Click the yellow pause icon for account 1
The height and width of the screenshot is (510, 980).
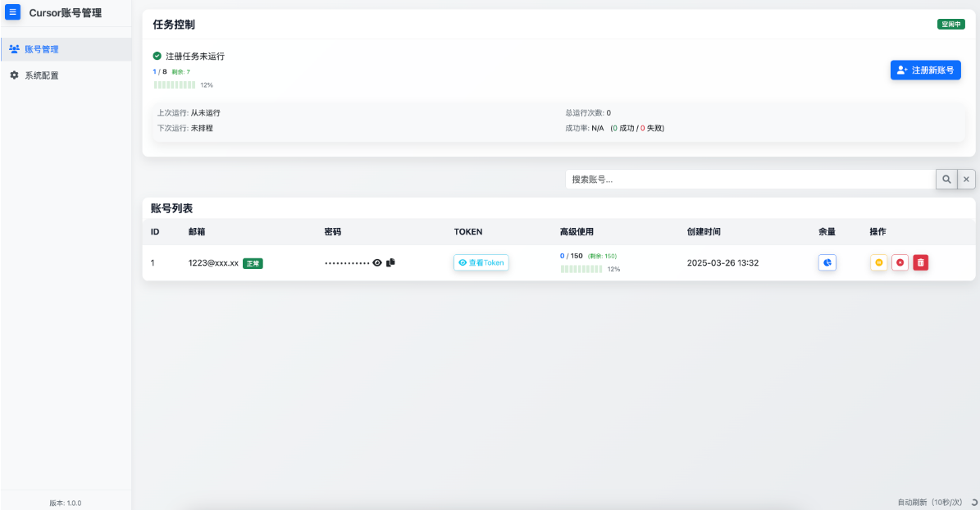pyautogui.click(x=879, y=262)
